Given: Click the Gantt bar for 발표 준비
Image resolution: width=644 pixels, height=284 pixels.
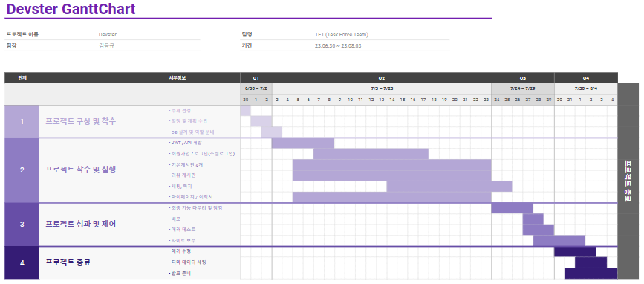Looking at the screenshot, I should point(591,274).
